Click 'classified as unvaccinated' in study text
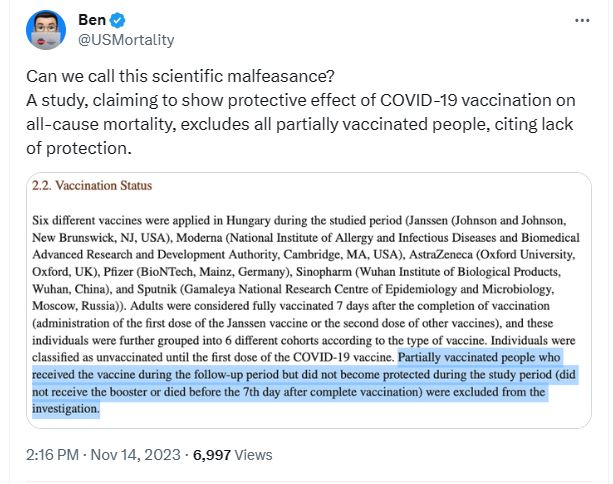613x484 pixels. [97, 357]
